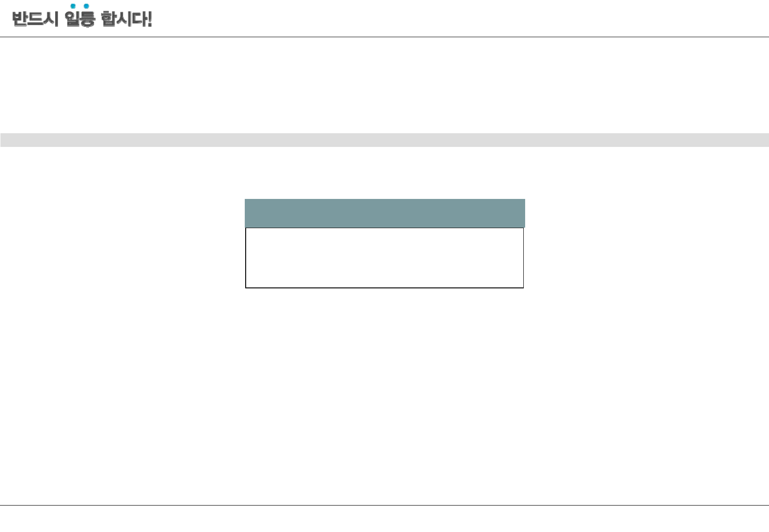This screenshot has width=769, height=532.
Task: Click the character 시 in 반드시
Action: pyautogui.click(x=52, y=19)
